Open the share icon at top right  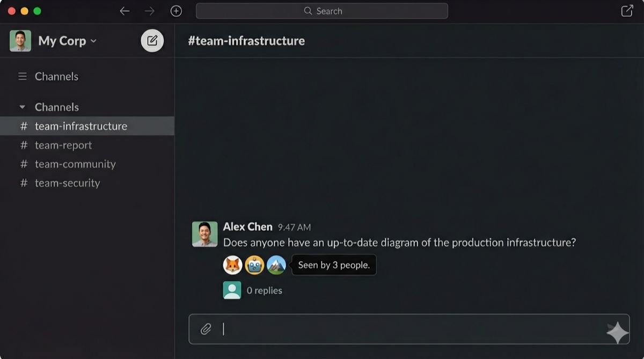pos(626,11)
